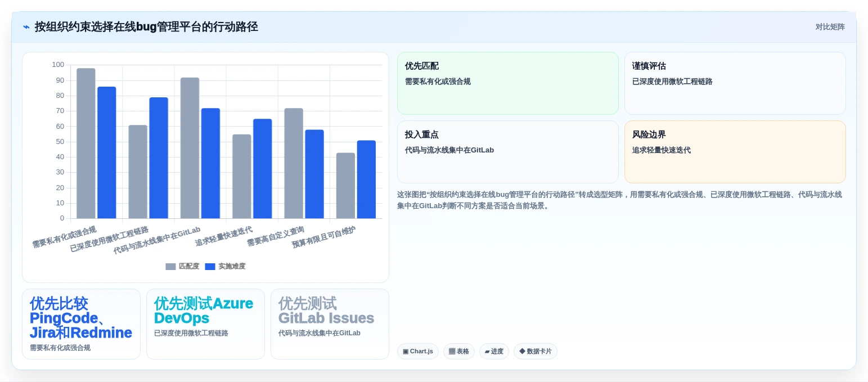This screenshot has width=868, height=382.
Task: Click the description paragraph under the cards
Action: point(621,200)
